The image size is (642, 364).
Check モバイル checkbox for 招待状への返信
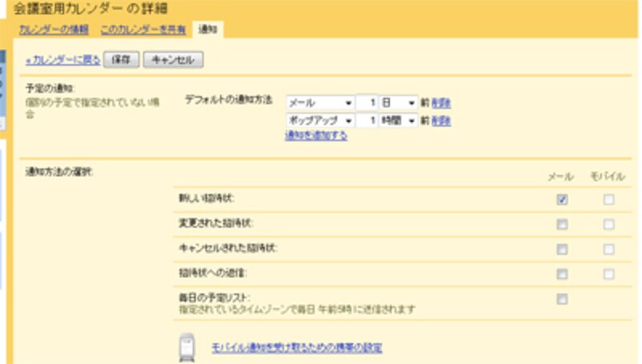609,274
